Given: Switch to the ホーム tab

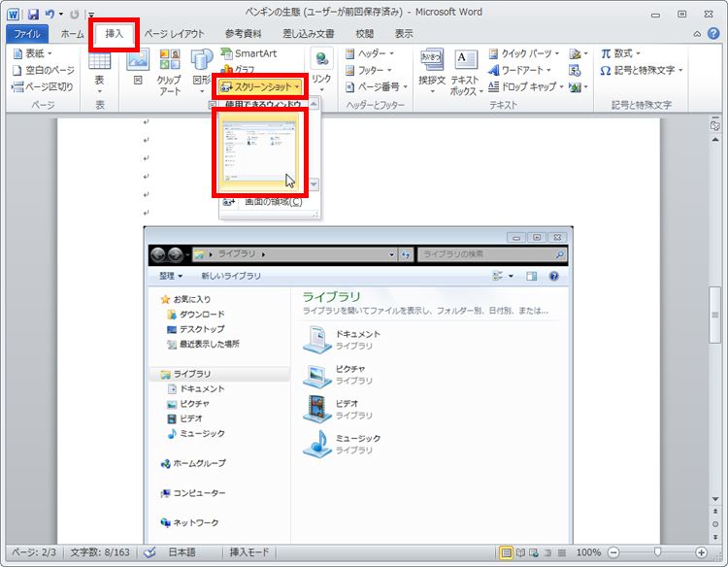Looking at the screenshot, I should pyautogui.click(x=73, y=34).
